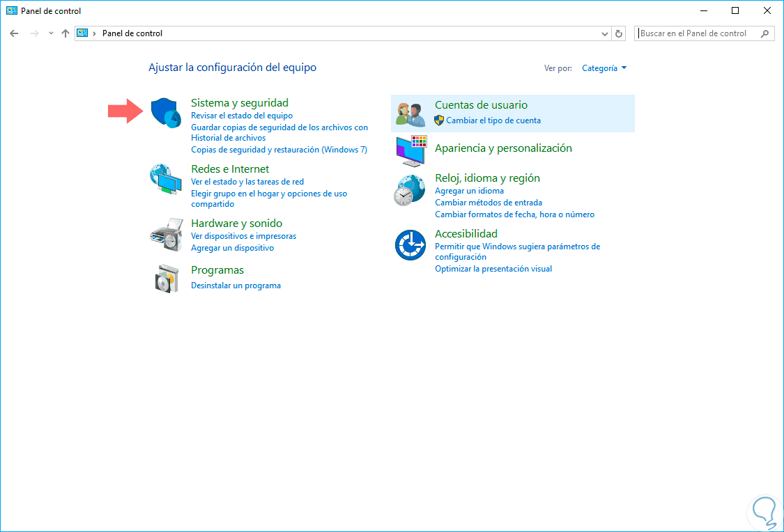The width and height of the screenshot is (784, 532).
Task: Click Revisar el estado del equipo
Action: pyautogui.click(x=242, y=116)
